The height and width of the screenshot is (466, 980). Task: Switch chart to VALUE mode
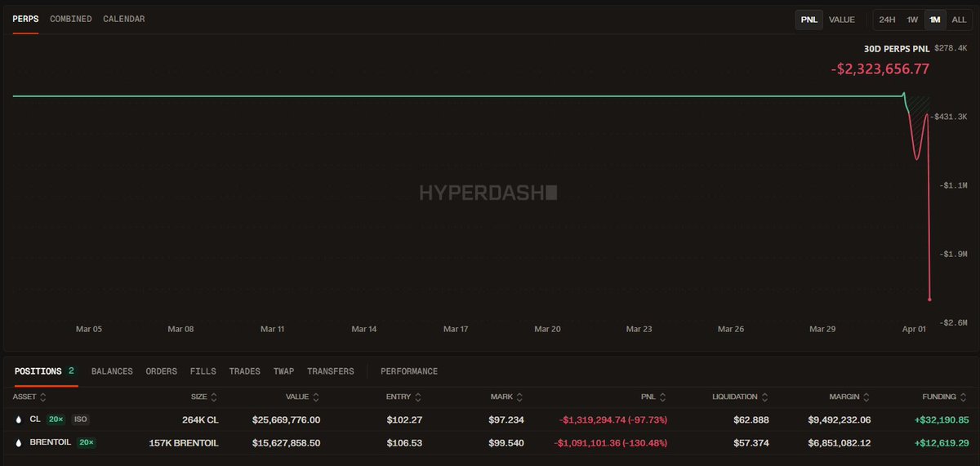pos(842,20)
